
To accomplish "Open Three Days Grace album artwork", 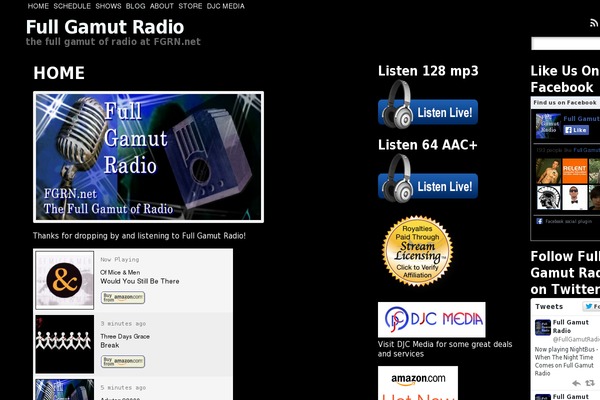I will [65, 344].
